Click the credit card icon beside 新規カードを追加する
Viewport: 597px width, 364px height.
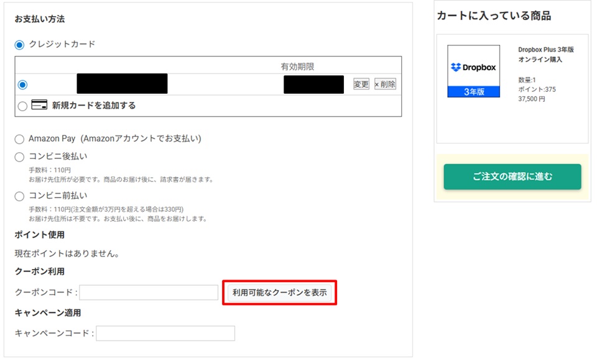(40, 105)
